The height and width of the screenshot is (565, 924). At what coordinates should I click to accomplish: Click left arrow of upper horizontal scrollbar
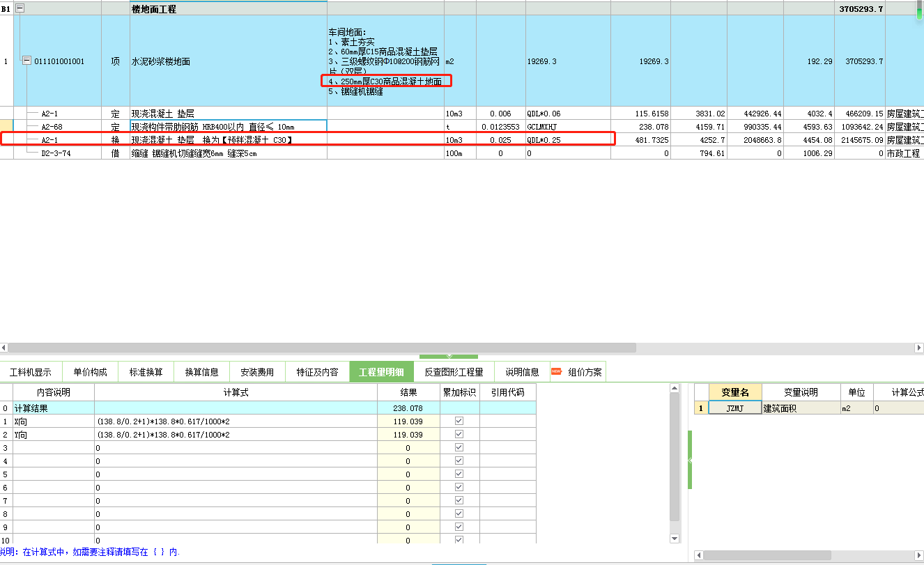tap(3, 347)
